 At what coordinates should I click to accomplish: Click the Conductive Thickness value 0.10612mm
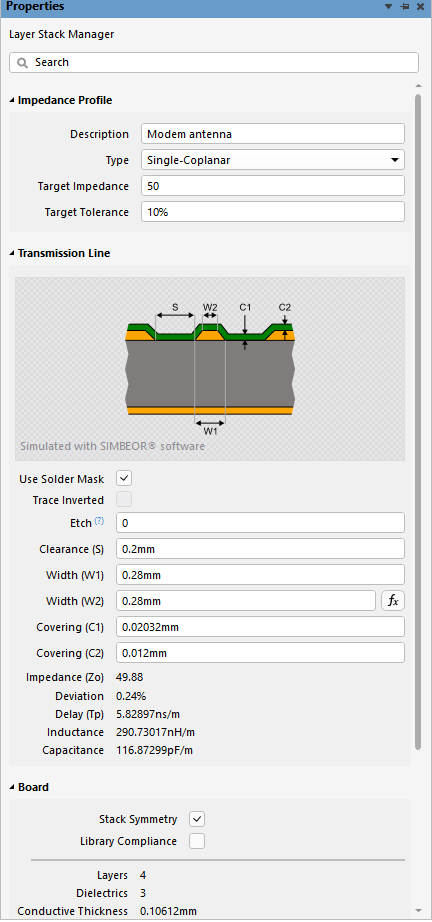pos(168,911)
